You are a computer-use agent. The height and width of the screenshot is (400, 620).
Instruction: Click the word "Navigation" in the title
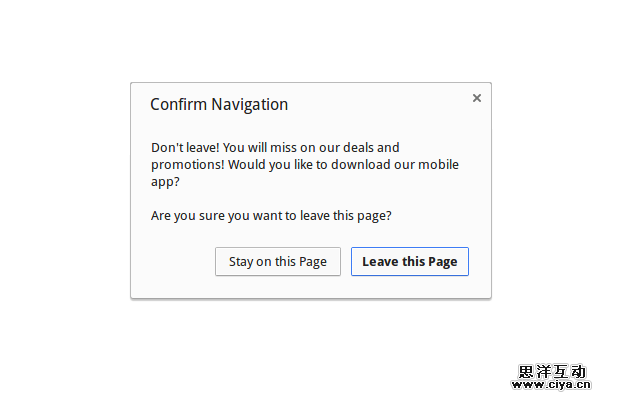(x=249, y=104)
